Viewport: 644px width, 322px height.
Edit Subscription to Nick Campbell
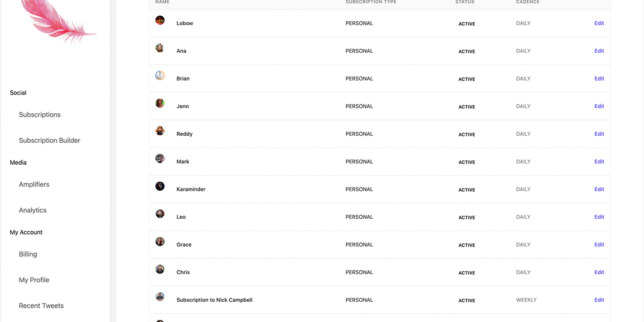click(x=599, y=300)
